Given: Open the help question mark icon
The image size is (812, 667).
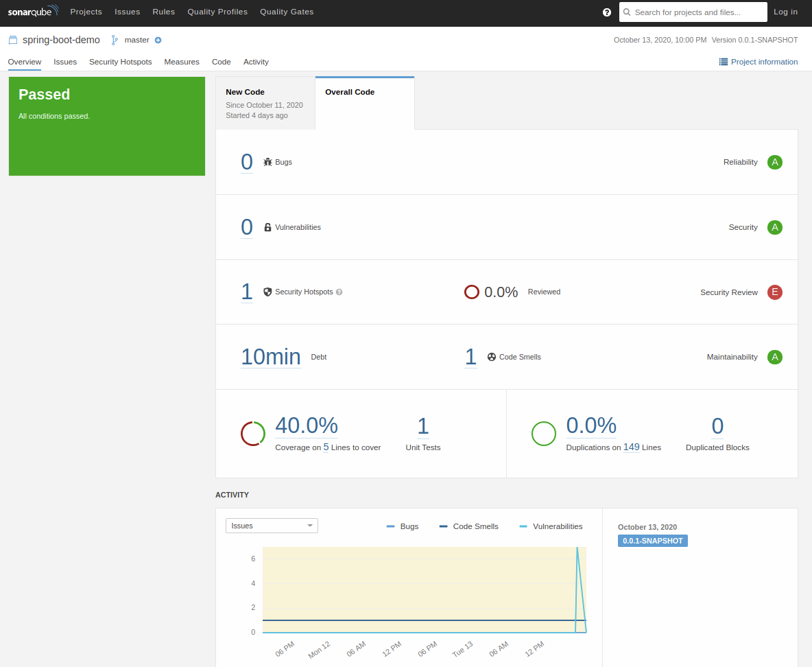Looking at the screenshot, I should pos(607,12).
